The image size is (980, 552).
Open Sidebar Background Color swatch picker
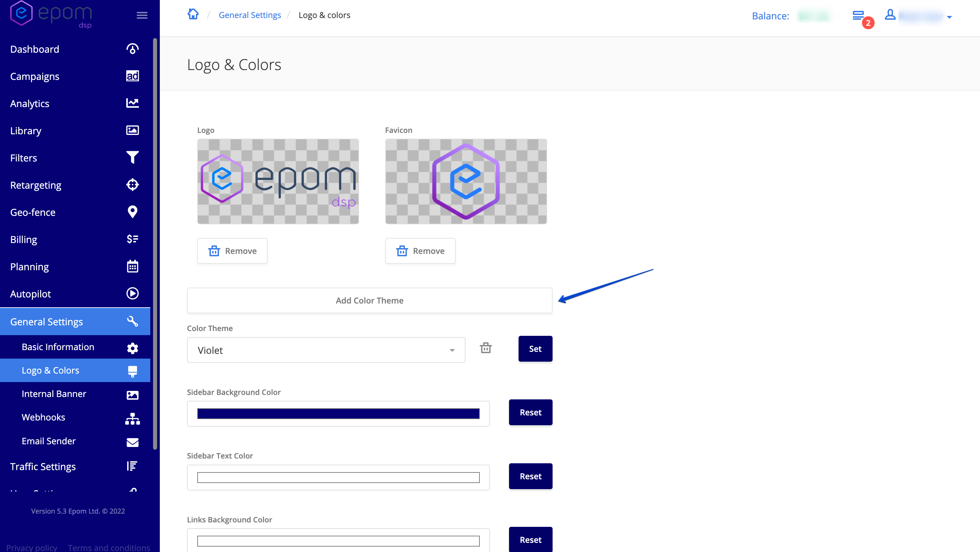tap(338, 414)
